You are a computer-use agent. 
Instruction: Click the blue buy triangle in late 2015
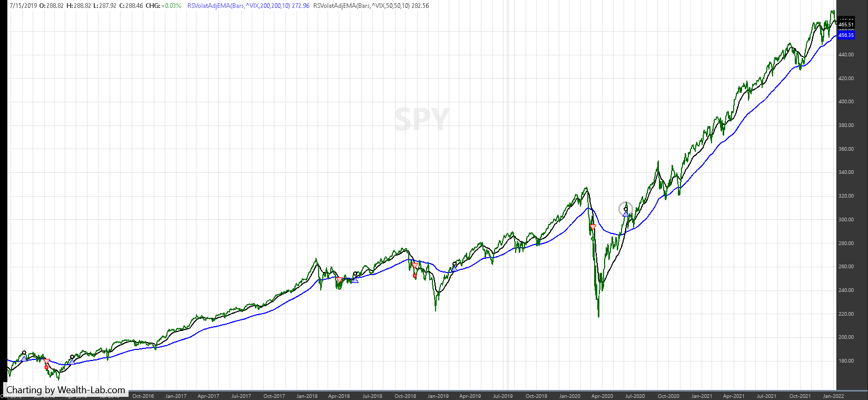23,358
